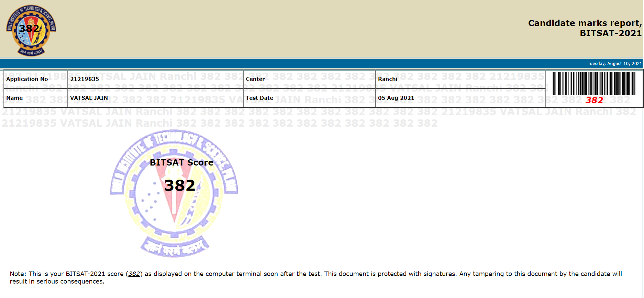Select the large 382 score number

180,186
